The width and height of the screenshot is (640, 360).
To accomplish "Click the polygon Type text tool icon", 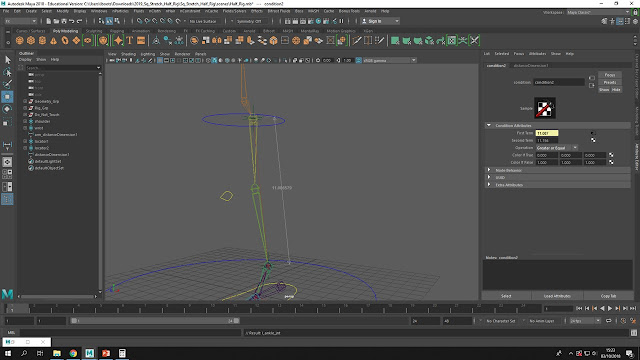I will tap(129, 40).
